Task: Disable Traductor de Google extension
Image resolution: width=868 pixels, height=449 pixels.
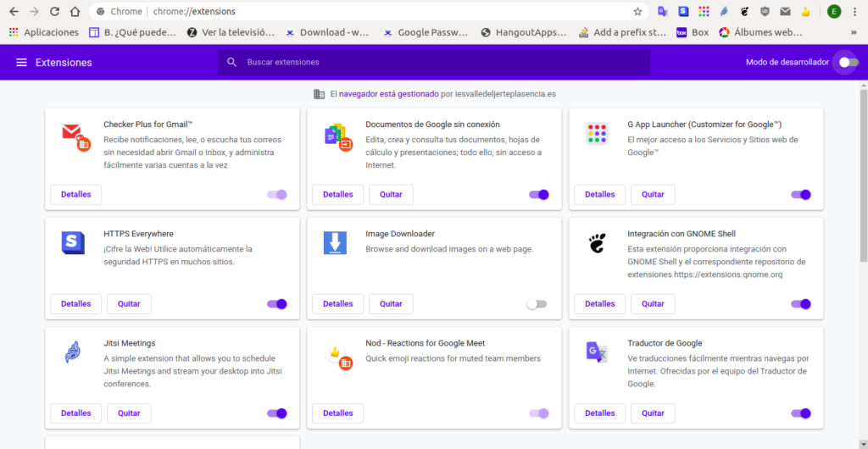Action: [x=800, y=413]
